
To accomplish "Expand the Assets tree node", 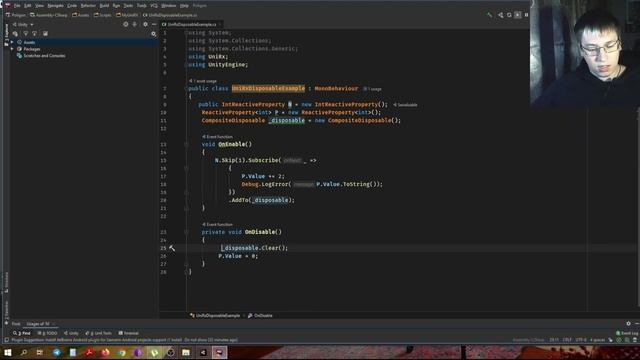I will (12, 42).
